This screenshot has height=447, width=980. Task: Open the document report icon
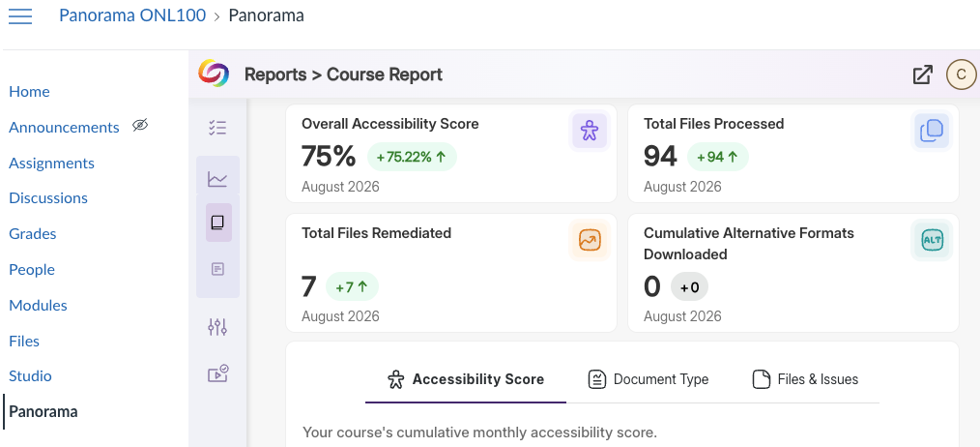[217, 269]
